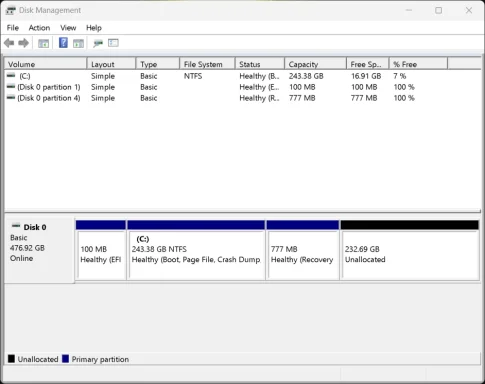Viewport: 485px width, 384px height.
Task: Click the Disk Management title bar icon
Action: (x=10, y=10)
